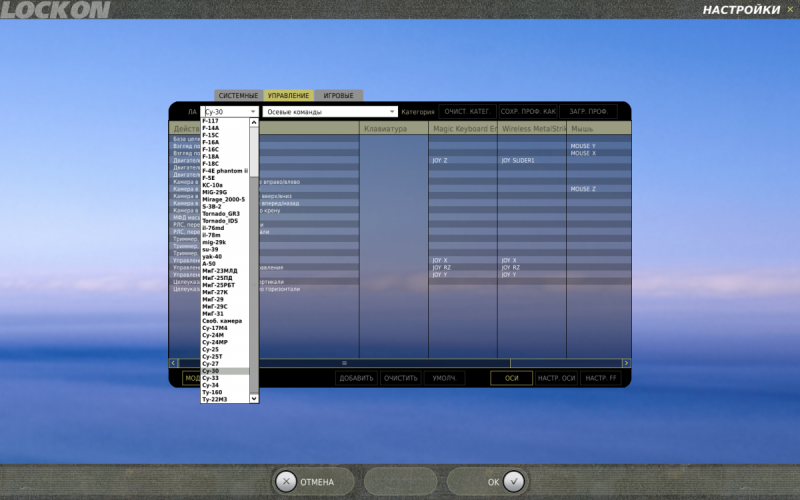Viewport: 800px width, 500px height.
Task: Open НАСТР. FF force feedback settings
Action: pos(601,378)
